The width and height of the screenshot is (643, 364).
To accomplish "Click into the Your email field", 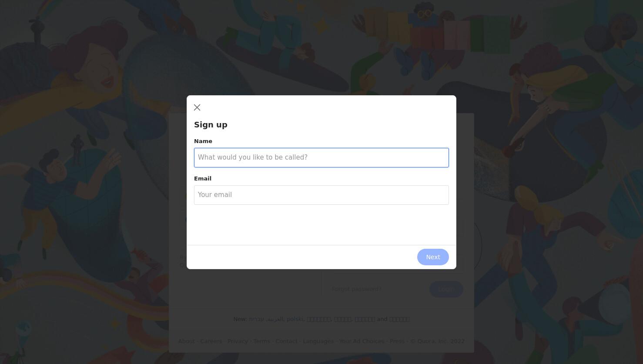I will point(321,195).
